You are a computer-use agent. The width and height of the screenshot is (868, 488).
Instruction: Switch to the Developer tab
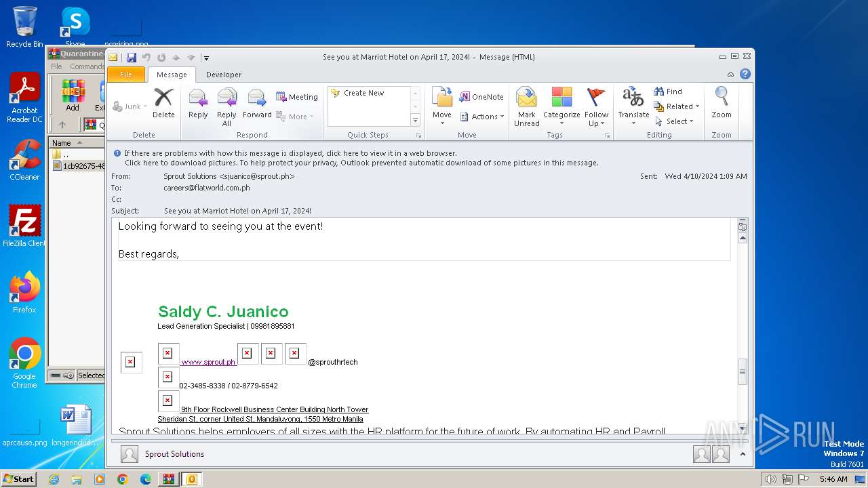tap(224, 75)
